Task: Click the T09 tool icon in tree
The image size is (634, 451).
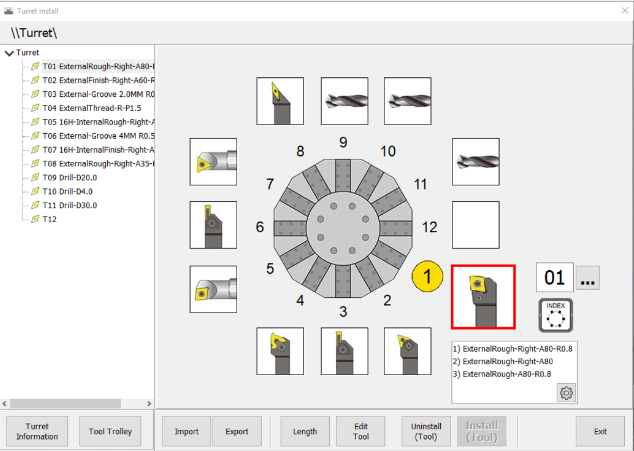Action: (x=35, y=178)
